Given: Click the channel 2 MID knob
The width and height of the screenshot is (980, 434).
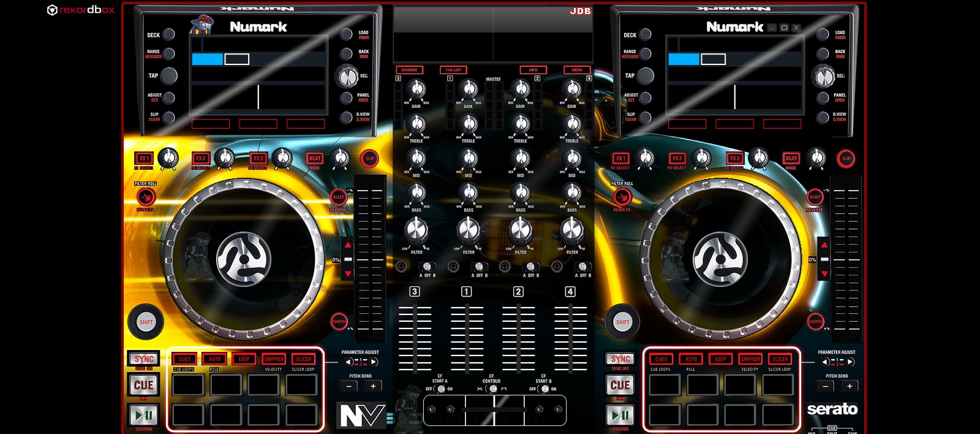Looking at the screenshot, I should (520, 158).
